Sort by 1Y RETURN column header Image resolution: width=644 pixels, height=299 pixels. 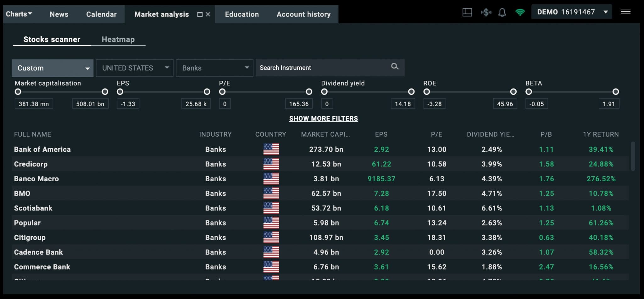(x=601, y=134)
